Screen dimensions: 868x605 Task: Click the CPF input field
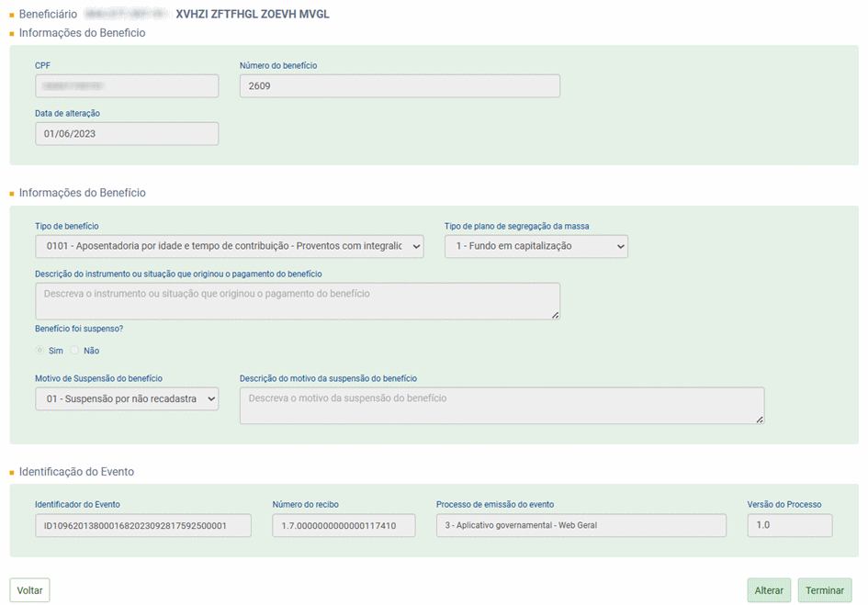(x=127, y=86)
